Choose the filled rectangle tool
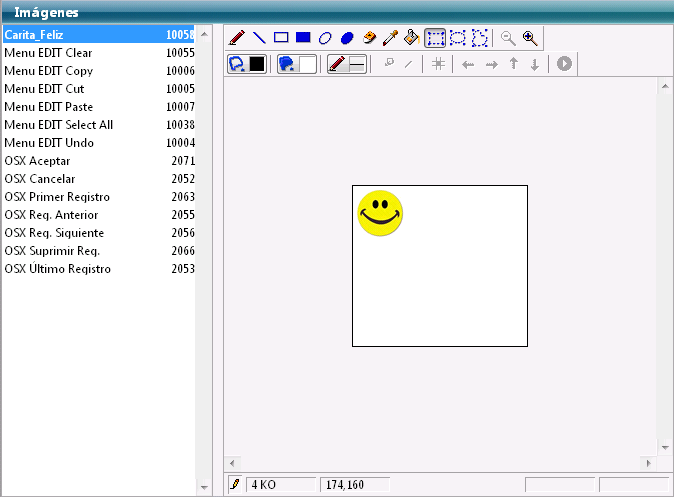This screenshot has height=497, width=674. pos(303,38)
